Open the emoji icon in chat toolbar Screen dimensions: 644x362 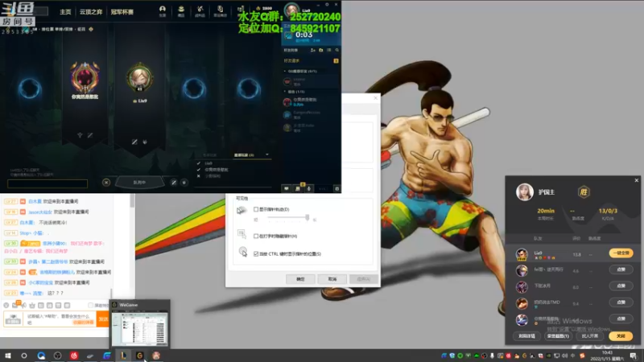pos(6,306)
